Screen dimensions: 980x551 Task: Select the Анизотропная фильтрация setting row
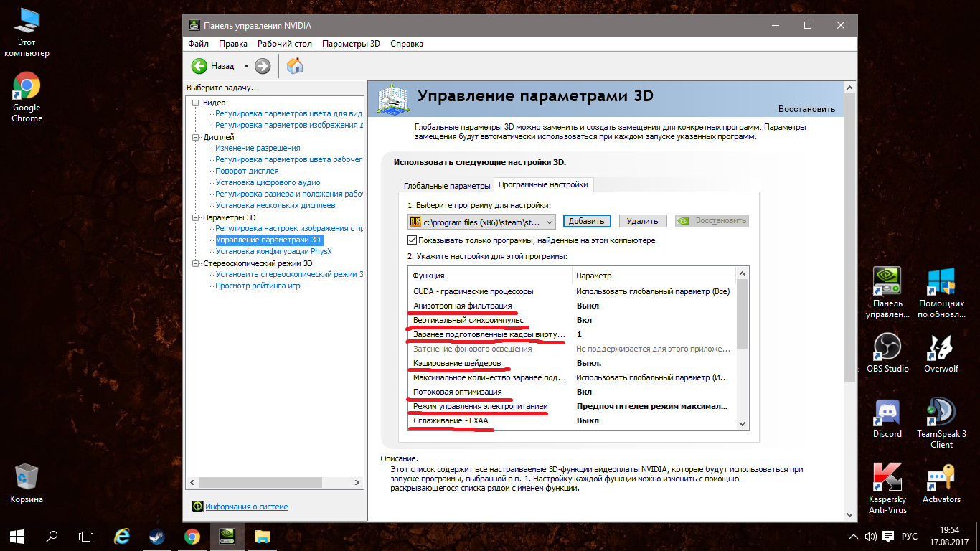point(572,306)
